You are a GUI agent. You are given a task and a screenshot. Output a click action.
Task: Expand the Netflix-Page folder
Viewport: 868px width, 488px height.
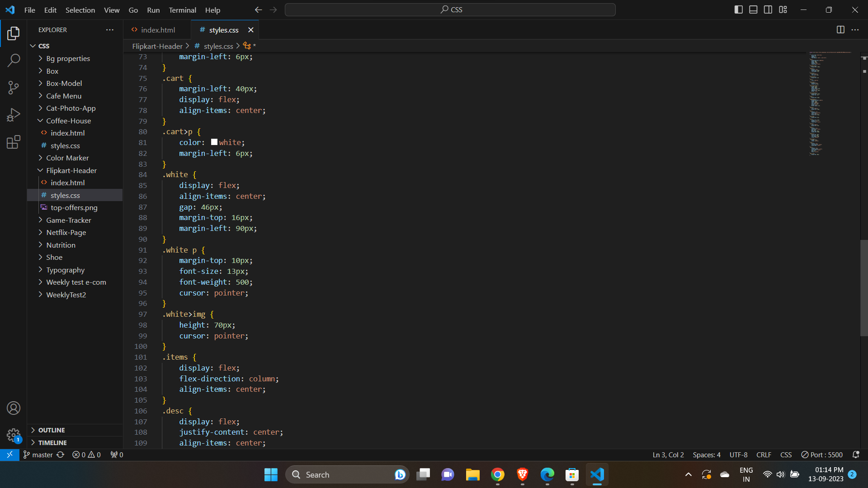click(66, 232)
